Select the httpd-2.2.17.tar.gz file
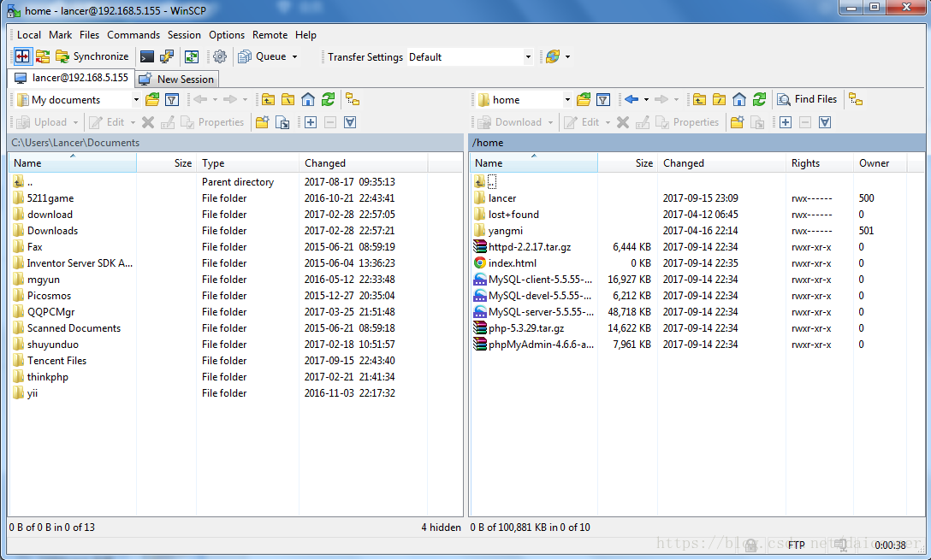This screenshot has width=931, height=560. [x=530, y=247]
